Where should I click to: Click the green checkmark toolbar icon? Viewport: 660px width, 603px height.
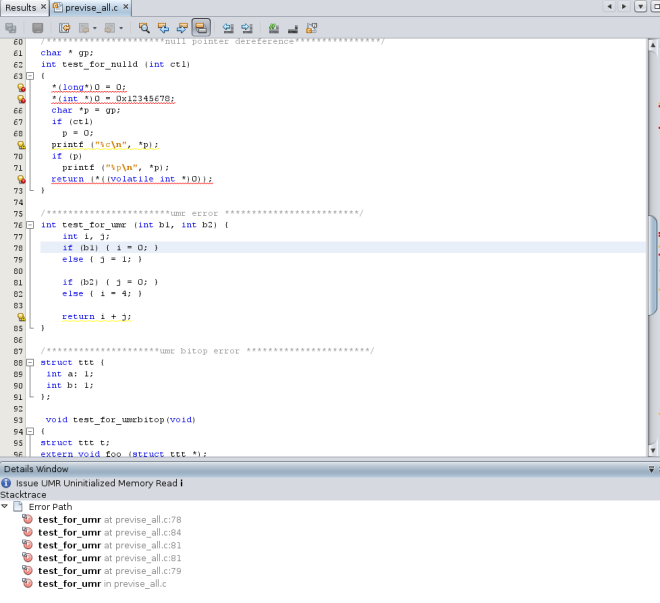[x=274, y=28]
